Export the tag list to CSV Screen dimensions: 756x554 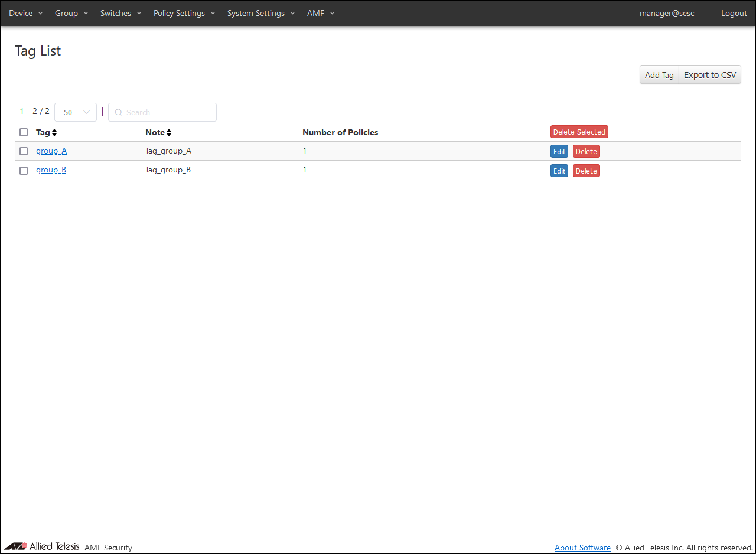[x=710, y=75]
